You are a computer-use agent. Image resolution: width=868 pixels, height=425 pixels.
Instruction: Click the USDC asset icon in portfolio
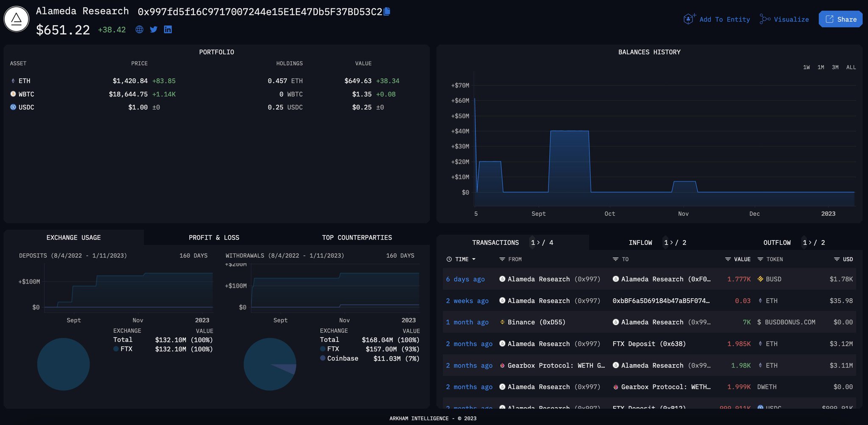tap(13, 107)
